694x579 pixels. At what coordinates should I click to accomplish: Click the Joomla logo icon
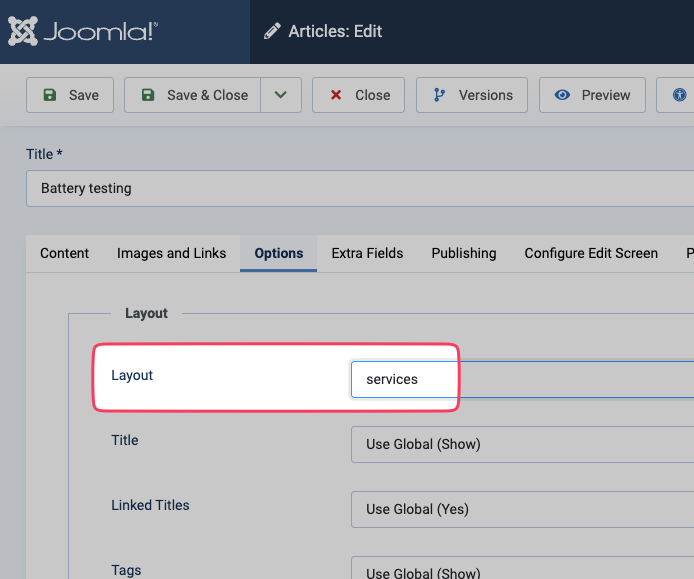24,32
